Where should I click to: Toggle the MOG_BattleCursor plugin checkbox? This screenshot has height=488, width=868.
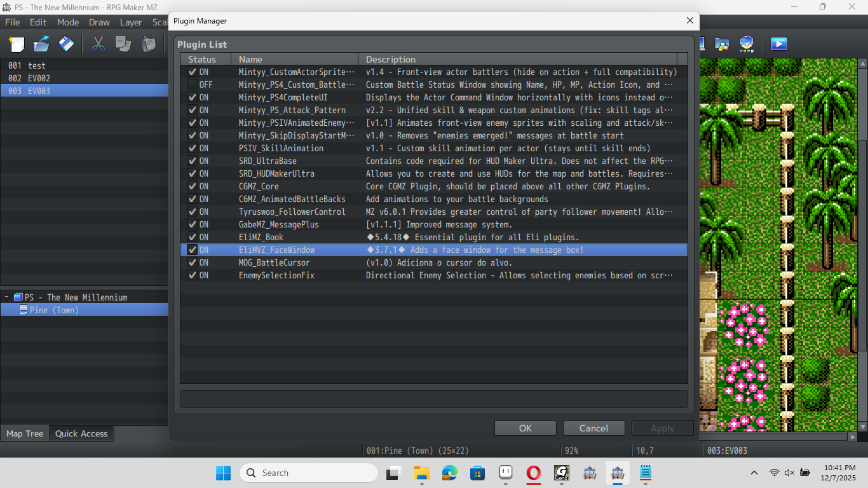pos(192,262)
